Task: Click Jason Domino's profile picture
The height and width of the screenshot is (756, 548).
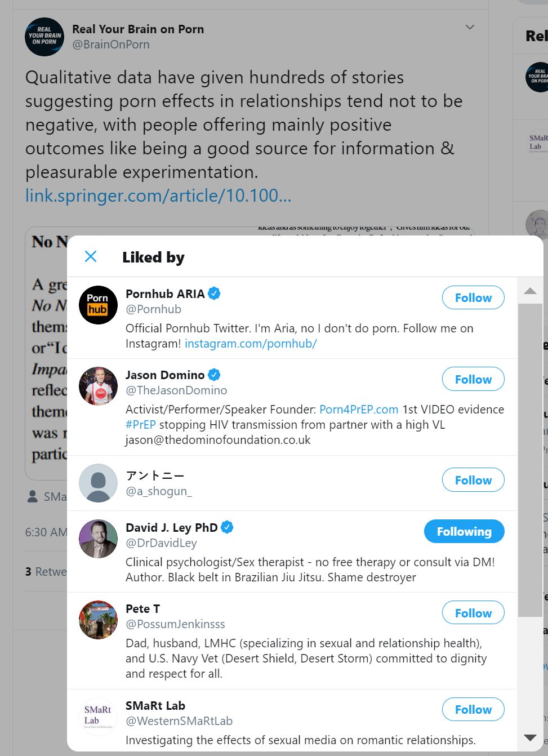Action: pyautogui.click(x=98, y=386)
